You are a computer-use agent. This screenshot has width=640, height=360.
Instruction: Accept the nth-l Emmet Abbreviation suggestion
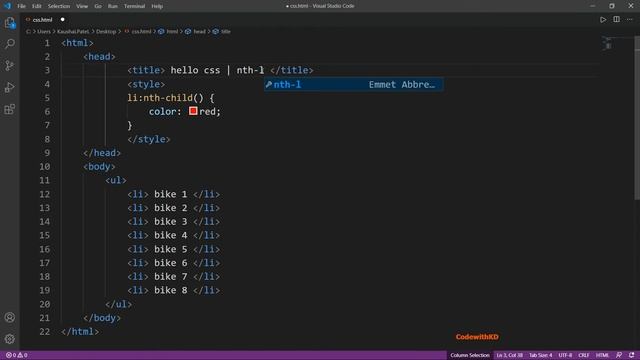pos(353,84)
